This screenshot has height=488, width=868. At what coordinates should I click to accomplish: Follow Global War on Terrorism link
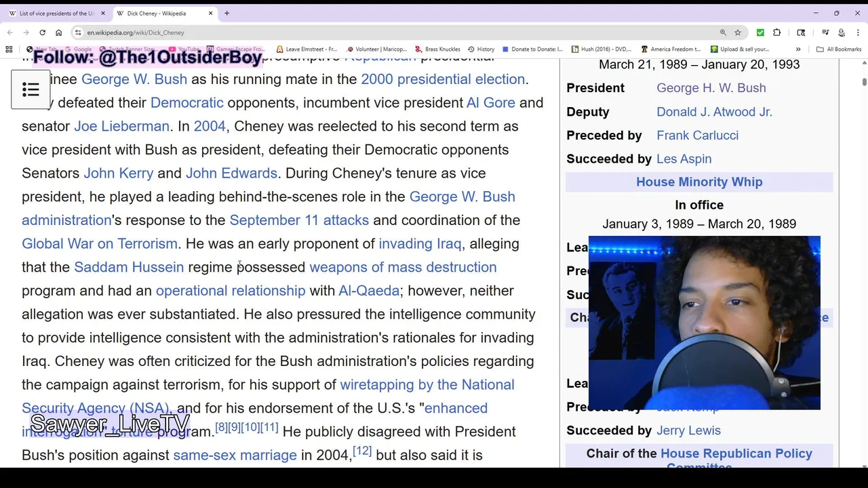100,244
